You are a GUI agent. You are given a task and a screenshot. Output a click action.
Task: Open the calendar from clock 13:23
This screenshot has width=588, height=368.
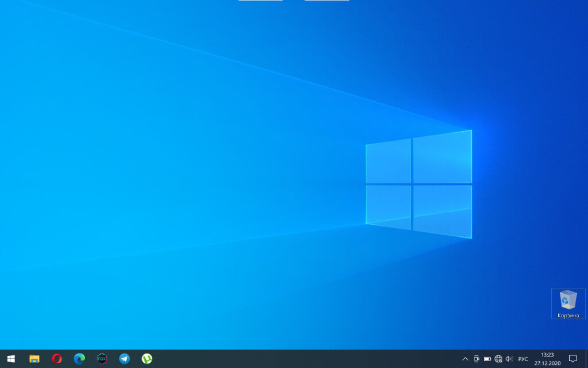tap(547, 359)
